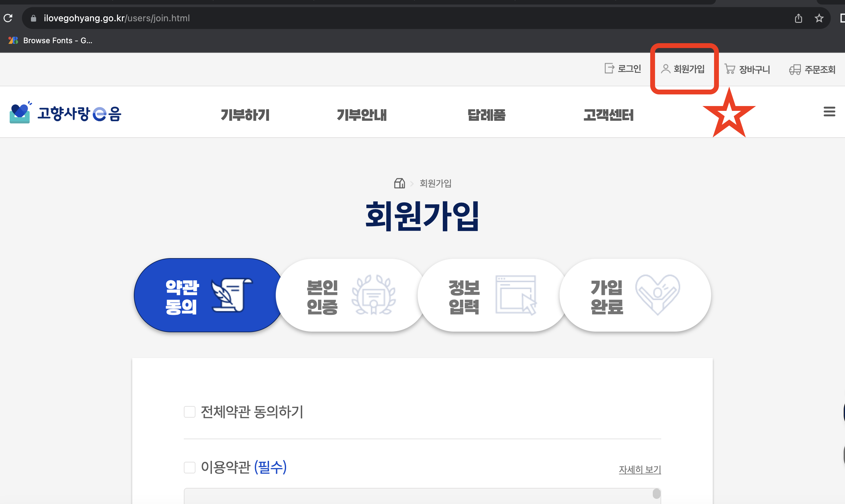Open 기부하기 menu
This screenshot has width=845, height=504.
(x=245, y=115)
